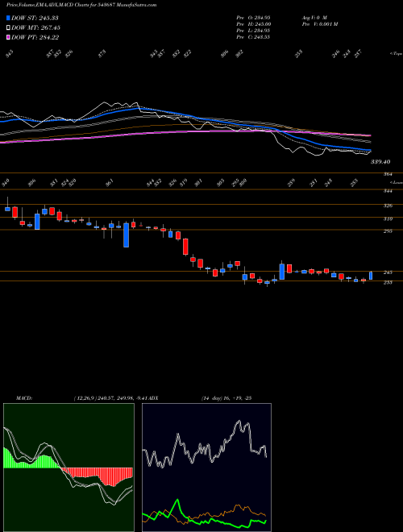Open the ADX indicator chart panel
This screenshot has height=532, width=403.
coord(206,468)
